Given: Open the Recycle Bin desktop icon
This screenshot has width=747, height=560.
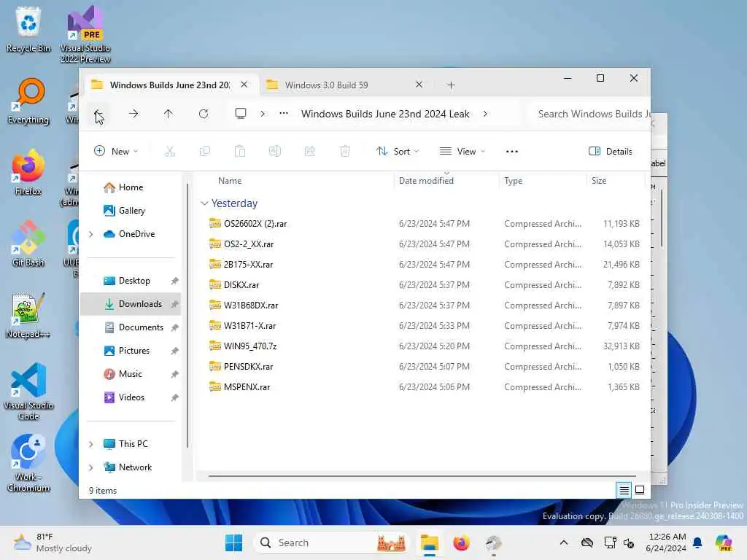Looking at the screenshot, I should 28,30.
